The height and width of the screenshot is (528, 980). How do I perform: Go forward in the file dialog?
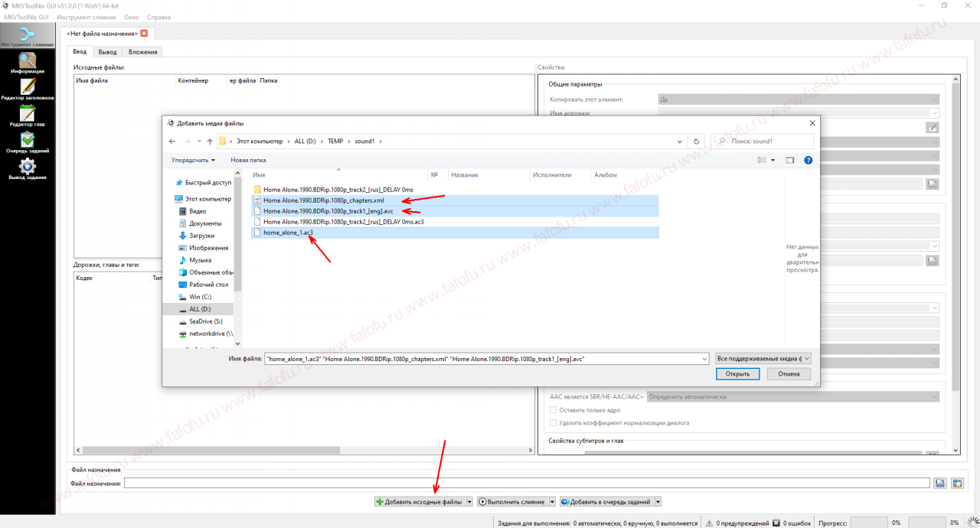point(187,142)
